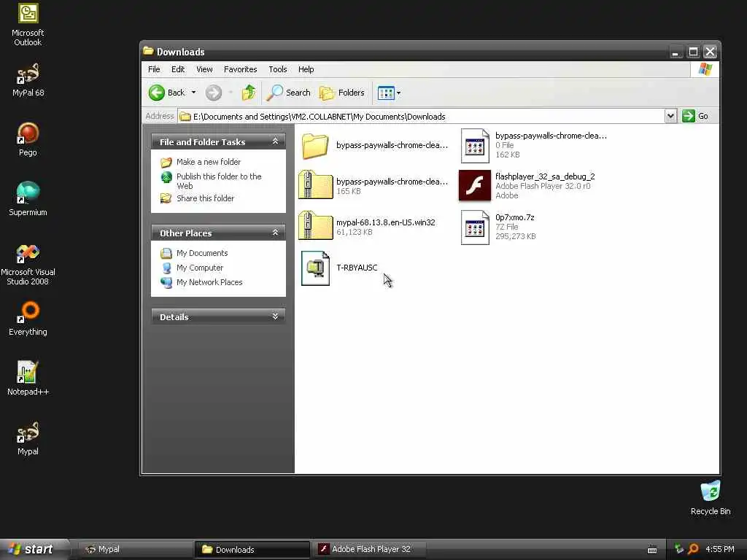Open the Search pane
The image size is (747, 560).
[x=288, y=93]
